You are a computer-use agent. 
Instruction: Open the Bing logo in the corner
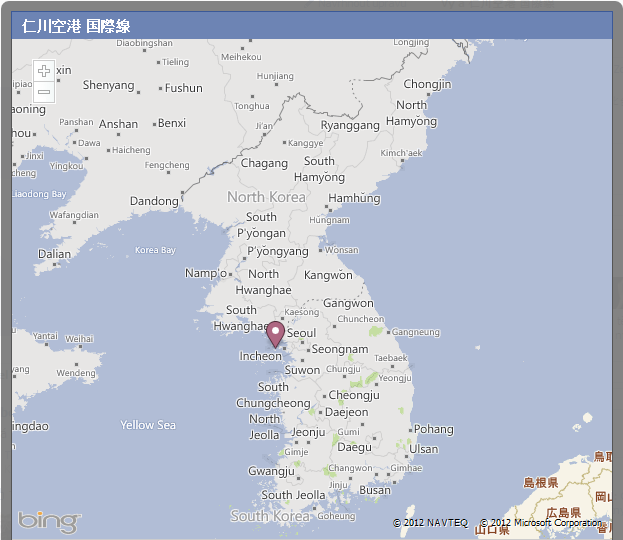pos(49,520)
